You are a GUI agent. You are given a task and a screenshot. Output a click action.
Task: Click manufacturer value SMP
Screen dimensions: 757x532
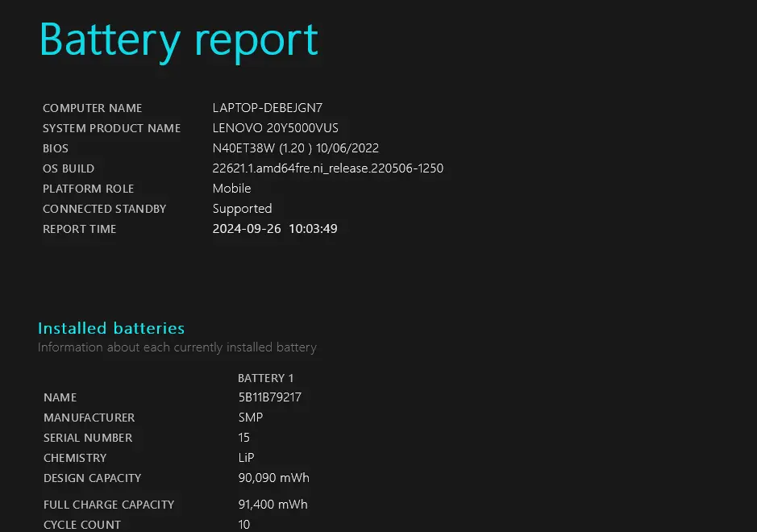tap(251, 418)
